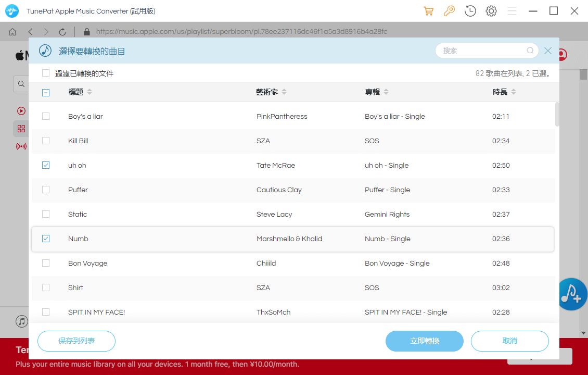588x375 pixels.
Task: Click the key registration icon
Action: click(x=449, y=11)
